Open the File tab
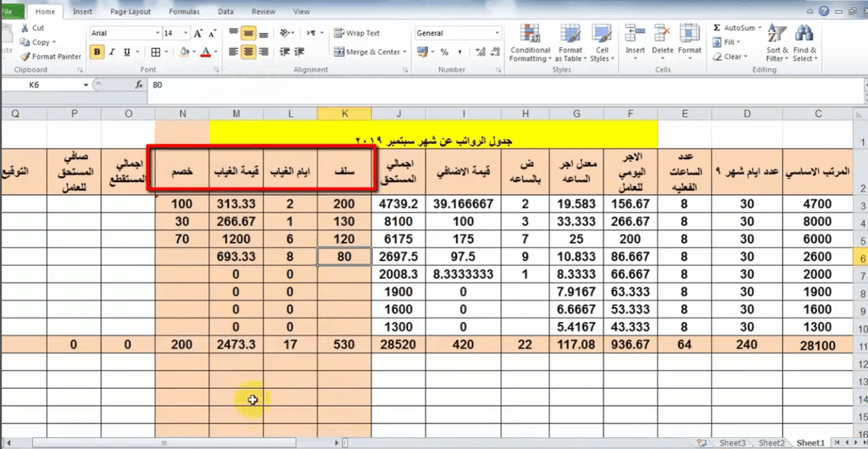Viewport: 868px width, 449px height. pos(11,11)
